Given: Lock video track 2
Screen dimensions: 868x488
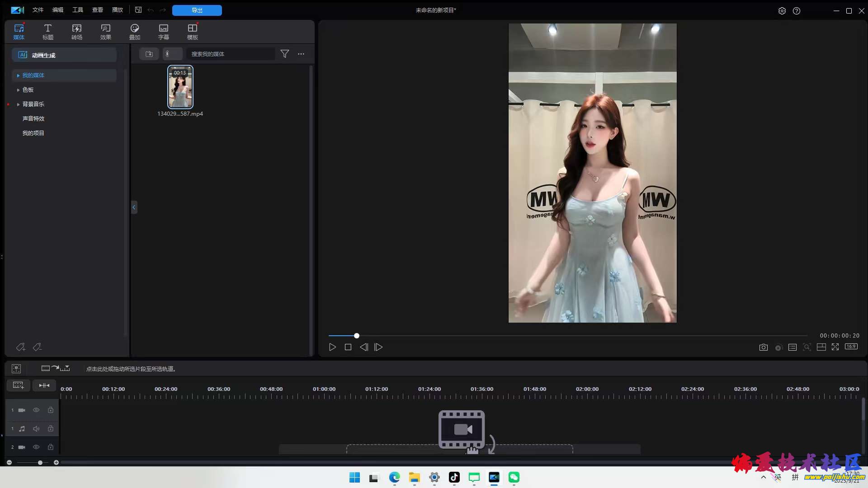Looking at the screenshot, I should click(51, 447).
